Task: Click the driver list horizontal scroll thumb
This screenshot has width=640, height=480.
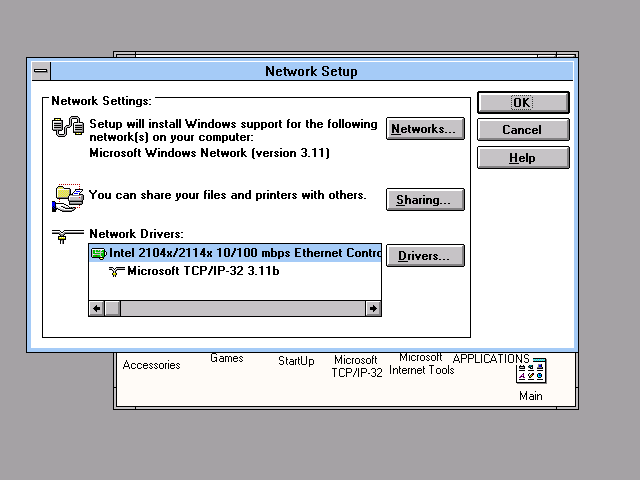Action: click(113, 309)
